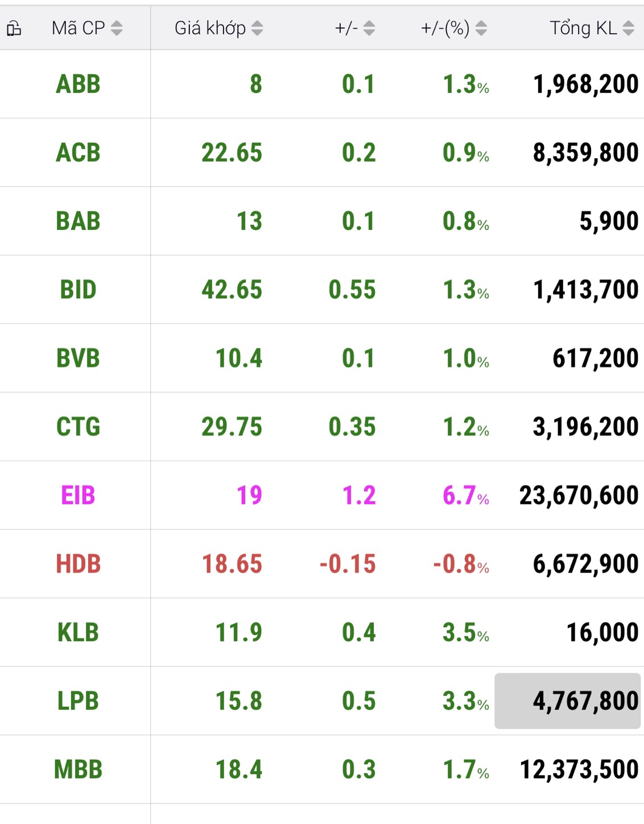
Task: Click LPB price 15.8
Action: coord(239,701)
